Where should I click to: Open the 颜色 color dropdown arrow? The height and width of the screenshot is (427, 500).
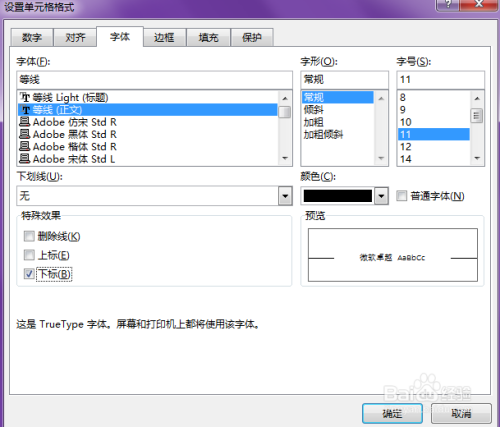pyautogui.click(x=381, y=196)
